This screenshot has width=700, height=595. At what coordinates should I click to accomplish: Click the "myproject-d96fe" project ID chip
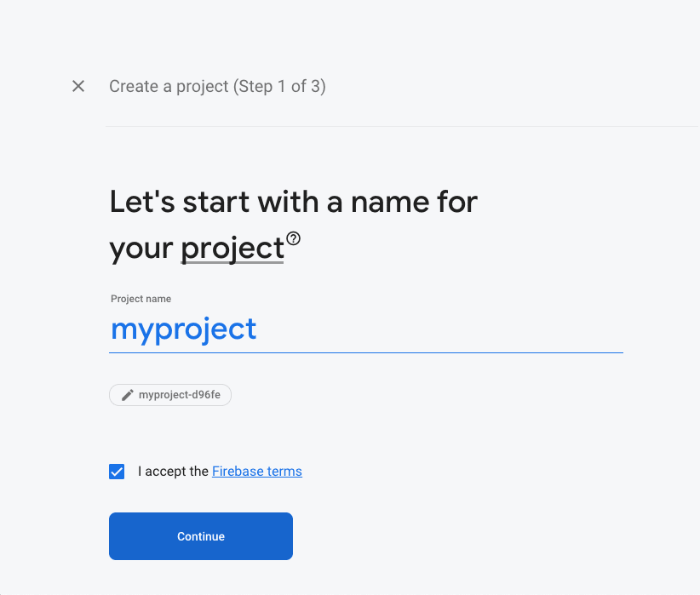[x=169, y=394]
